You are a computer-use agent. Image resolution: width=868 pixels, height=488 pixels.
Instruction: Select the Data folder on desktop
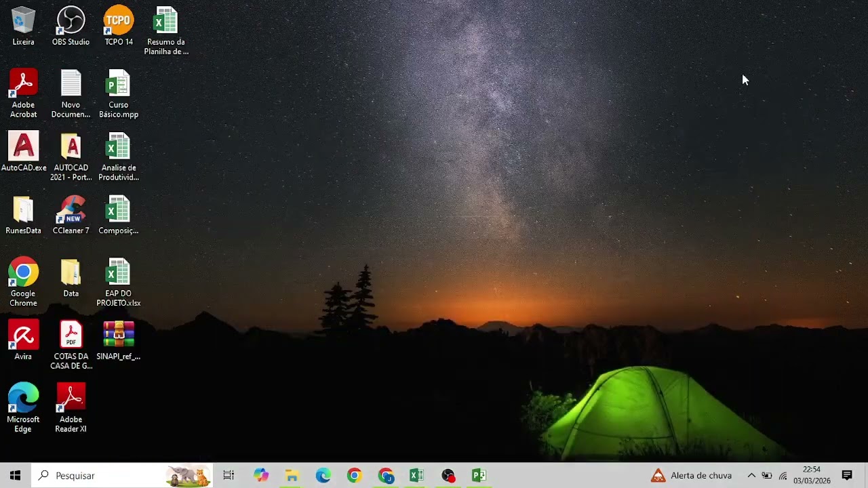(71, 278)
